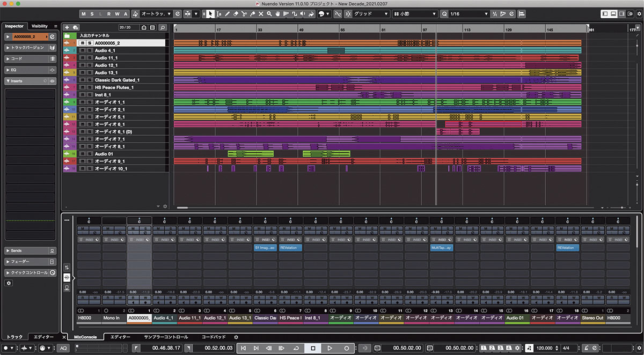Mute the HS Peace Flutes_1 track

[x=82, y=87]
